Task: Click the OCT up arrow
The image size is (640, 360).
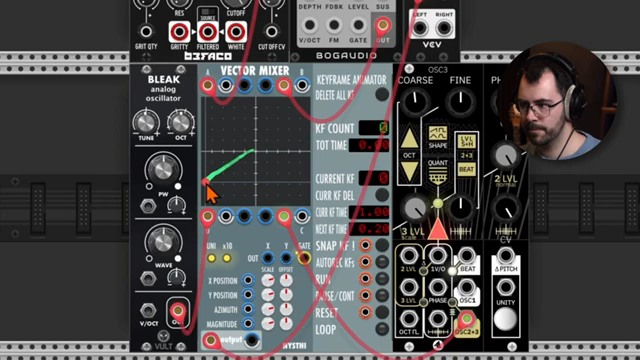Action: pos(409,138)
